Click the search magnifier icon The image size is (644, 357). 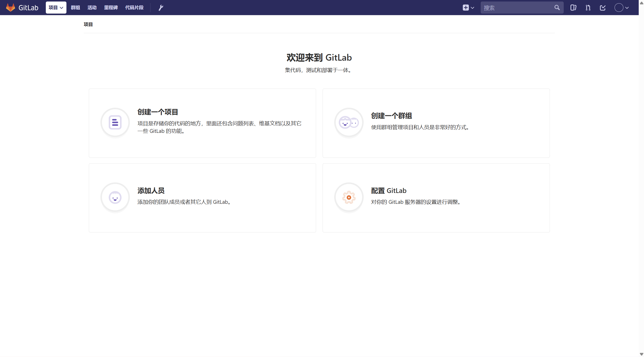pyautogui.click(x=557, y=8)
